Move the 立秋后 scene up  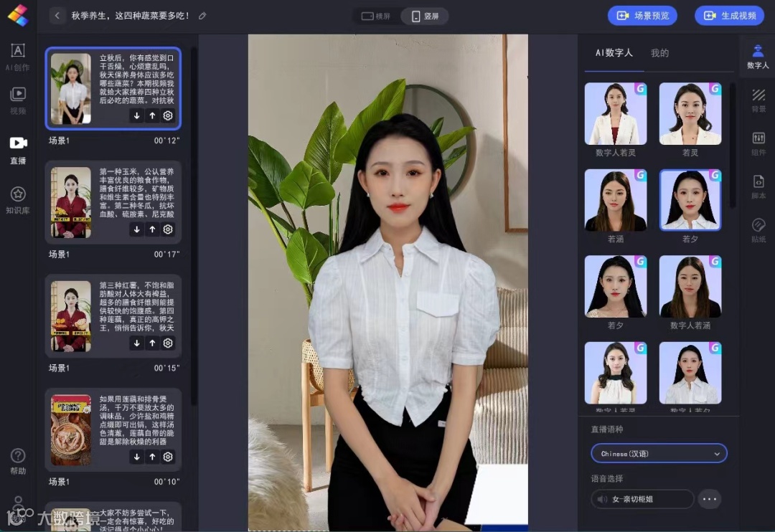152,115
